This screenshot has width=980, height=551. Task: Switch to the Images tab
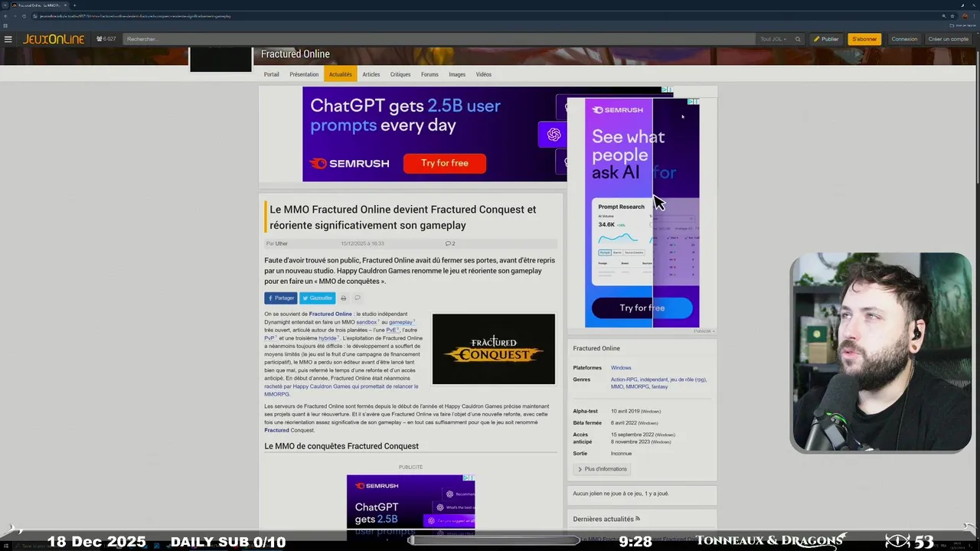tap(457, 74)
